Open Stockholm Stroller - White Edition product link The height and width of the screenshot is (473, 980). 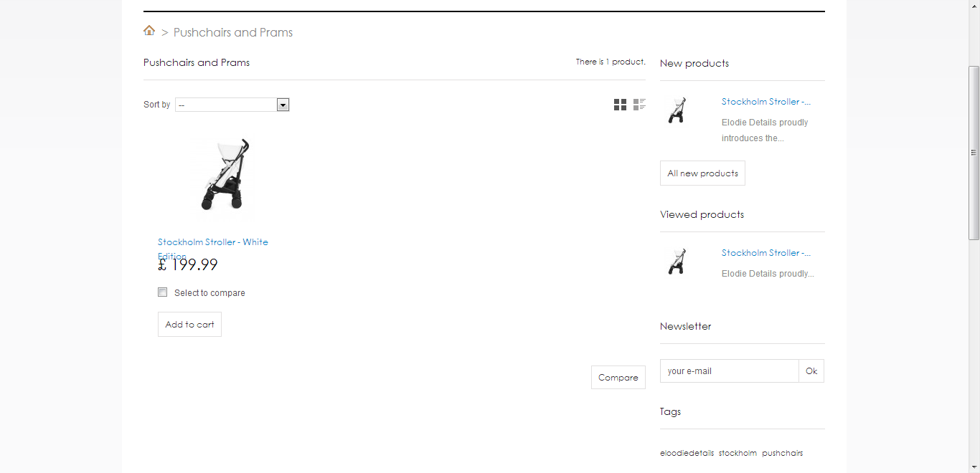[x=213, y=249]
